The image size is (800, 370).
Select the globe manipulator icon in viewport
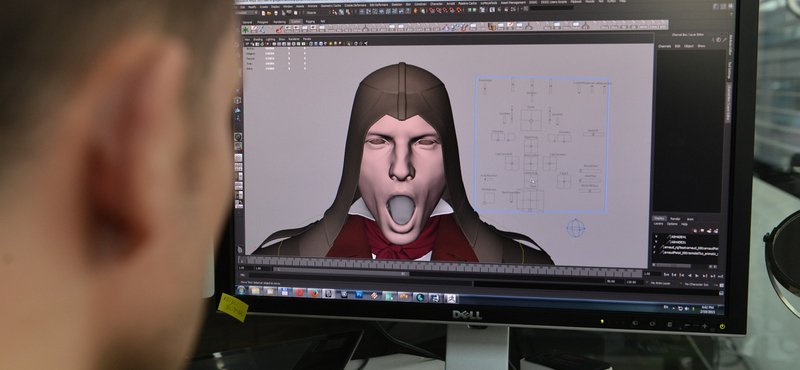pyautogui.click(x=576, y=228)
